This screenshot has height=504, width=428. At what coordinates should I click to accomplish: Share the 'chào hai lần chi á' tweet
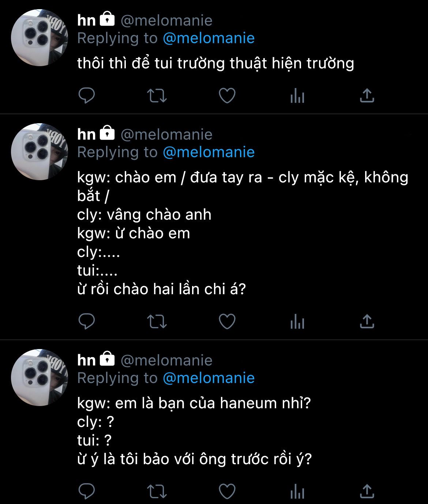point(367,321)
